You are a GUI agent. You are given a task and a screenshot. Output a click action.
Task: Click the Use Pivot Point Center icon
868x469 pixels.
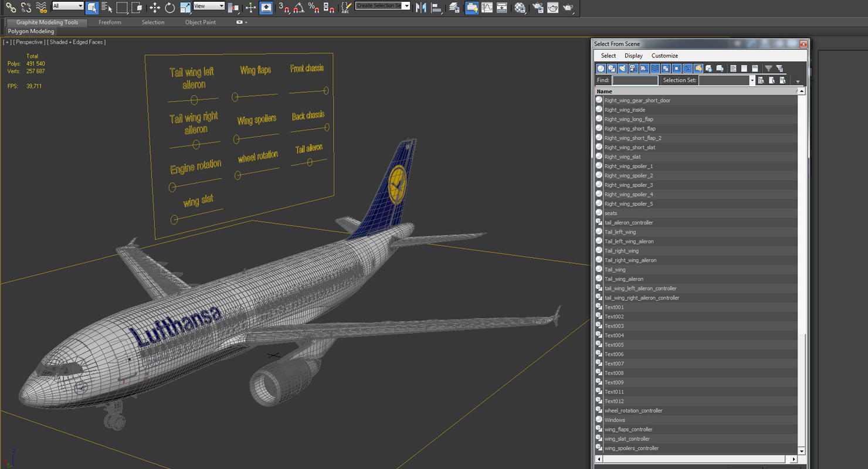tap(233, 8)
